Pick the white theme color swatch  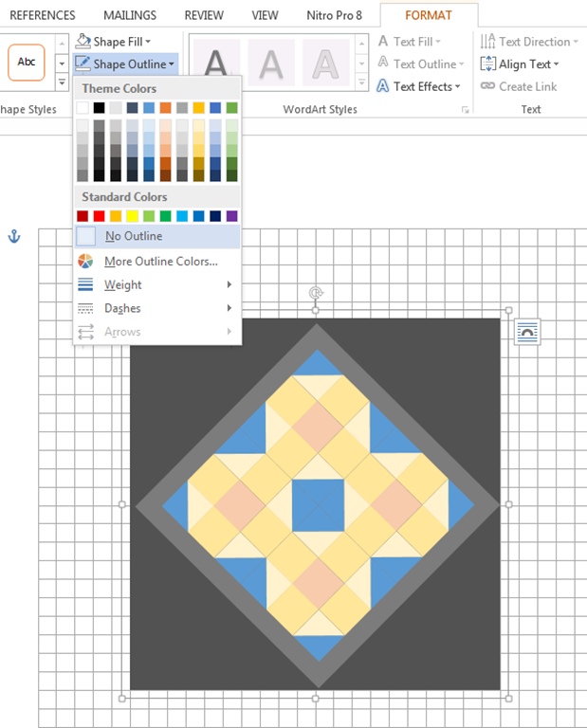pos(83,108)
